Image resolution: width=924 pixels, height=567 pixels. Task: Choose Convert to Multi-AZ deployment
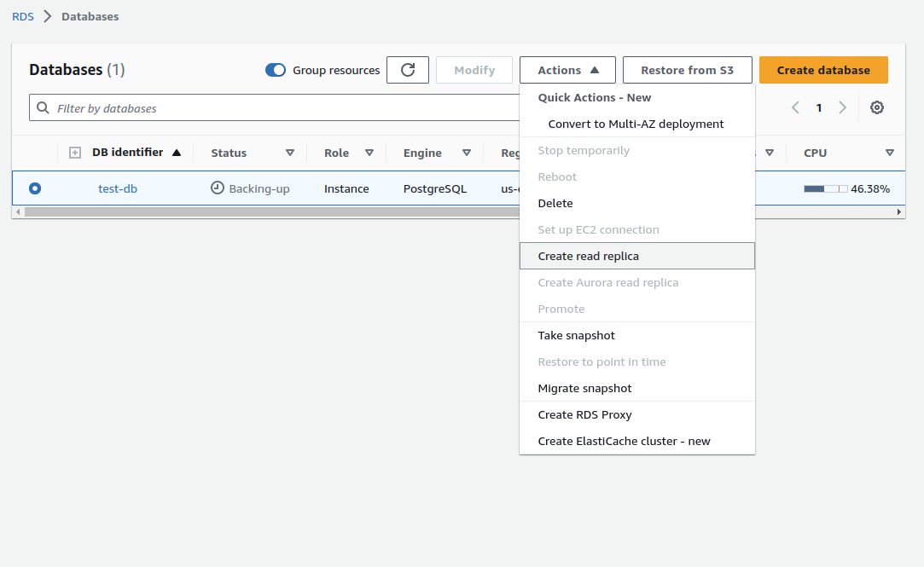(x=637, y=124)
